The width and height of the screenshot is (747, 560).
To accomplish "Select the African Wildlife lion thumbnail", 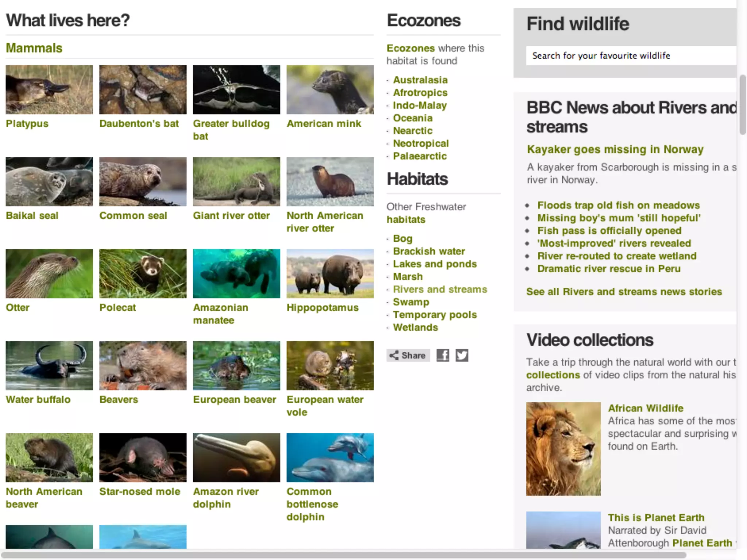I will 563,448.
